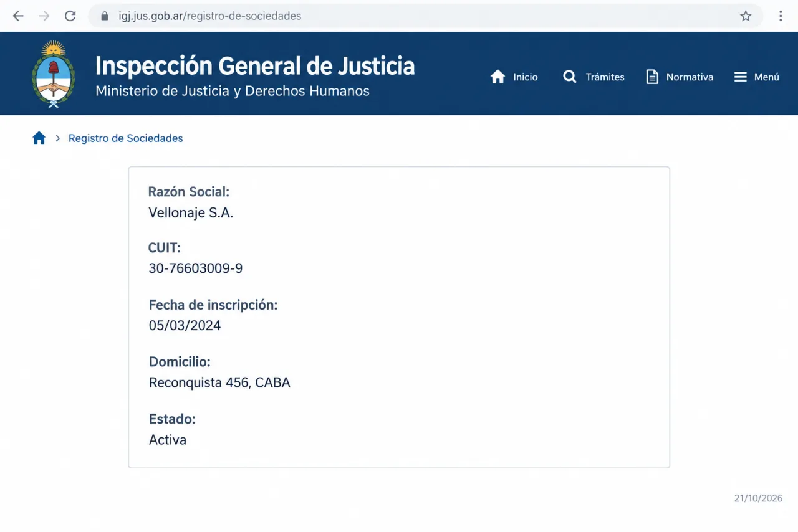
Task: Click the CUIT label
Action: [165, 248]
